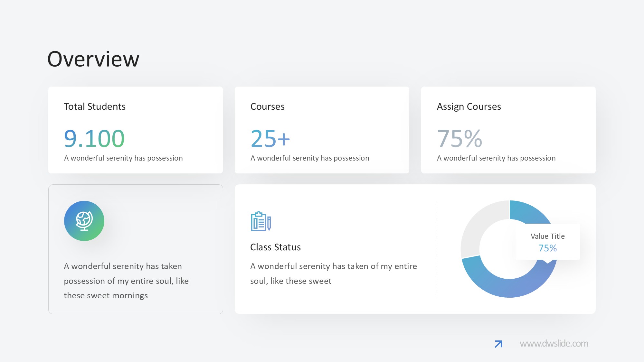Click the subtitle under 9.100 figure
Image resolution: width=644 pixels, height=362 pixels.
coord(123,158)
